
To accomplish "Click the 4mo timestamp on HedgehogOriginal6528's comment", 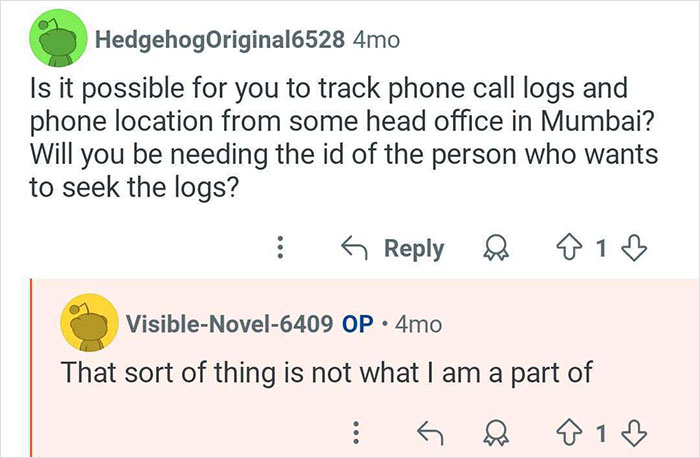I will pos(377,40).
